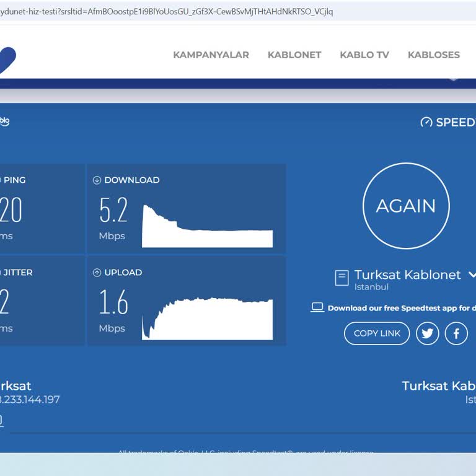Viewport: 476px width, 476px height.
Task: Share result via Twitter icon
Action: pos(427,333)
